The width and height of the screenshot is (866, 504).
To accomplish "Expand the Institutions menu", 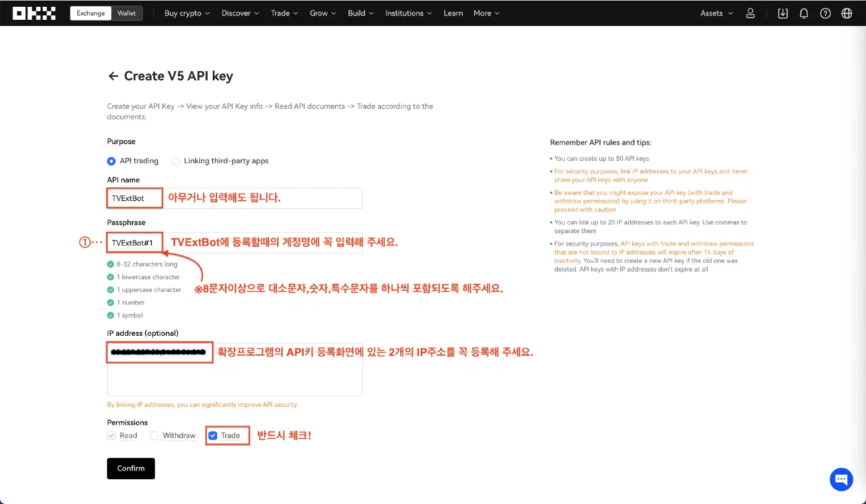I will 408,13.
